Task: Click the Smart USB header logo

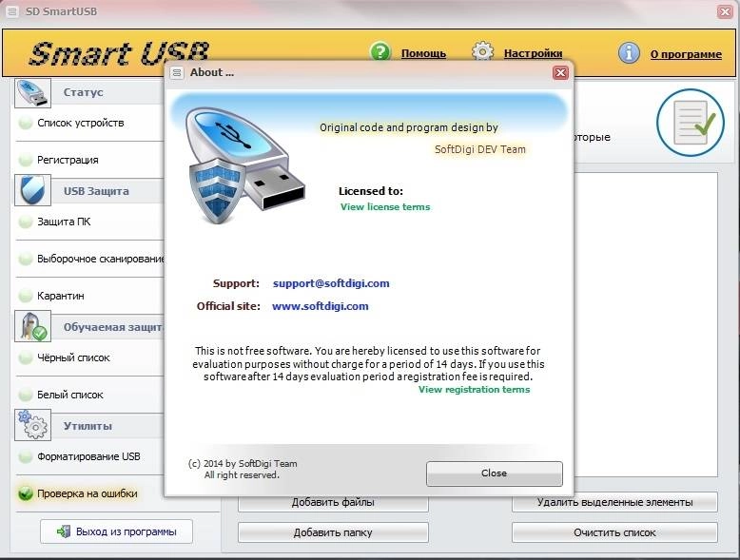Action: [x=119, y=53]
